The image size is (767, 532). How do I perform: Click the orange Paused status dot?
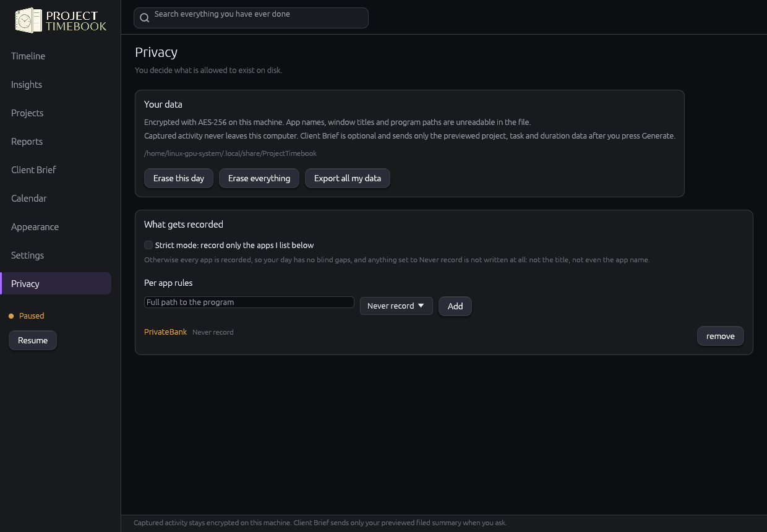tap(11, 316)
